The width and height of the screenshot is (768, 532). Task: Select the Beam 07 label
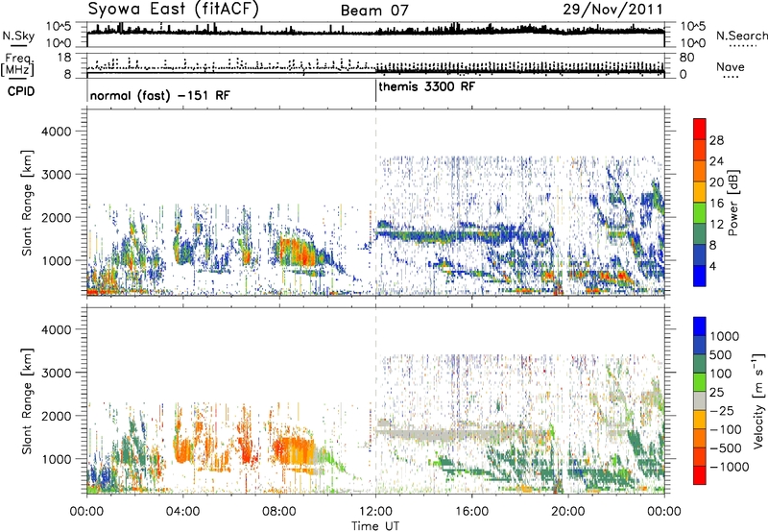[x=373, y=11]
